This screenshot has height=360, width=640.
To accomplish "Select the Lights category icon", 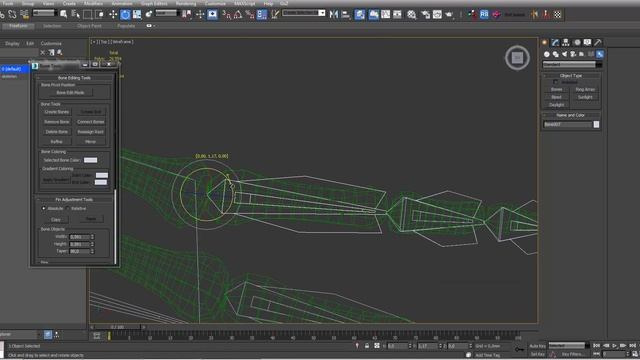I will (x=564, y=54).
